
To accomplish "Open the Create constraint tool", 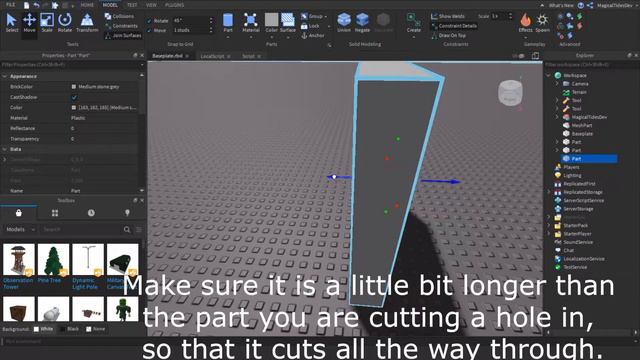I will (413, 23).
